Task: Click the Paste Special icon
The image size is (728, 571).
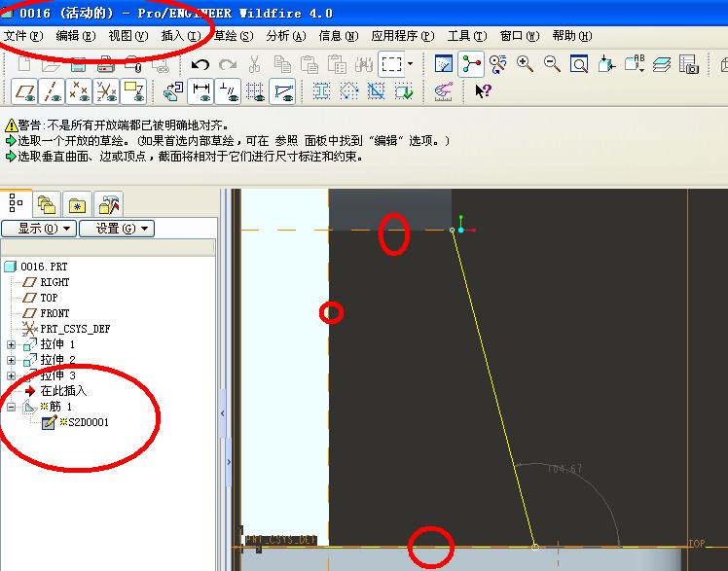Action: point(337,64)
